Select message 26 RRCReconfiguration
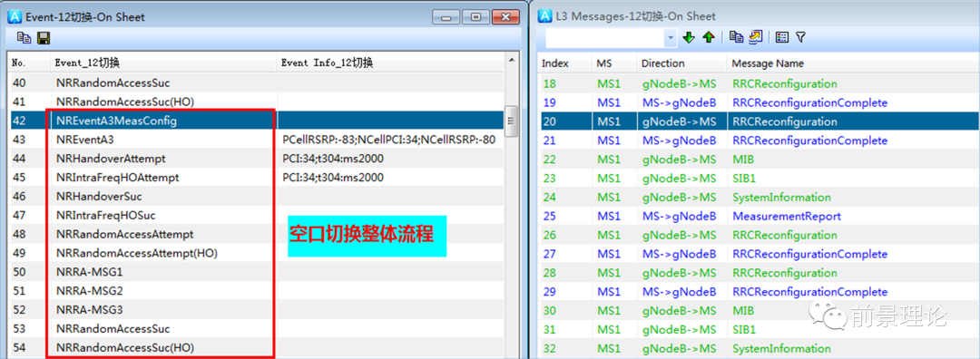The image size is (980, 359). pyautogui.click(x=759, y=235)
